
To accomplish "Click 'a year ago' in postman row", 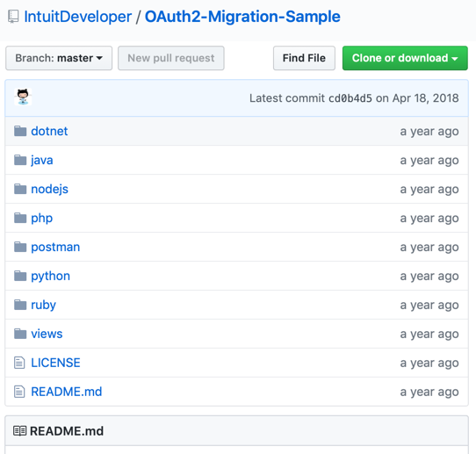I will tap(429, 248).
